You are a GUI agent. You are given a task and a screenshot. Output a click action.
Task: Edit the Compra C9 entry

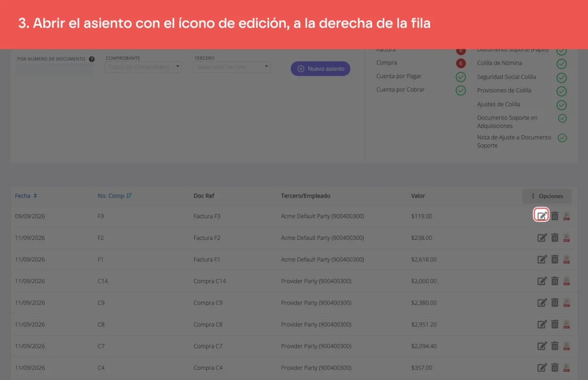coord(542,302)
